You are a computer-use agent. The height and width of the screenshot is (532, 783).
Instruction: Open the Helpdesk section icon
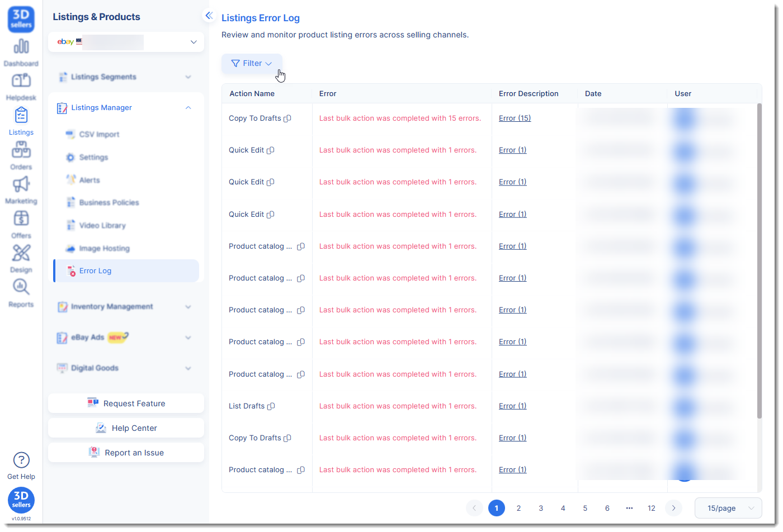point(21,80)
